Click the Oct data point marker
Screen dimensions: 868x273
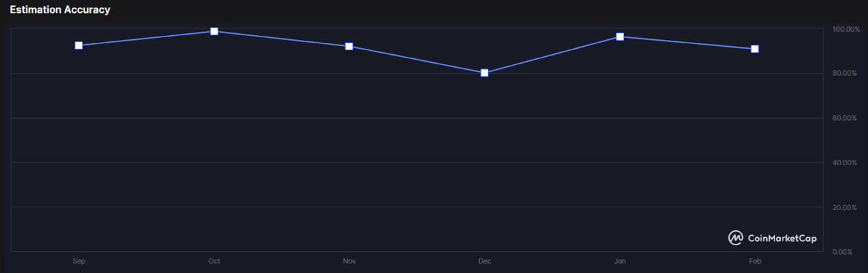pyautogui.click(x=214, y=31)
